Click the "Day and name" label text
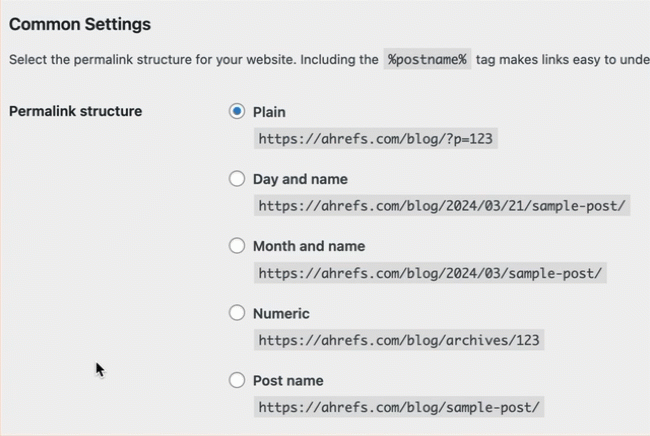 pos(300,179)
